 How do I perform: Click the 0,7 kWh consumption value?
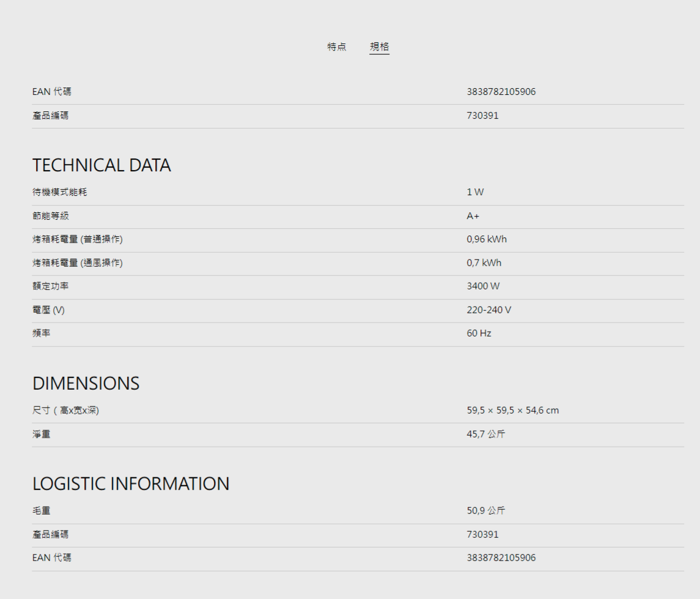[484, 263]
